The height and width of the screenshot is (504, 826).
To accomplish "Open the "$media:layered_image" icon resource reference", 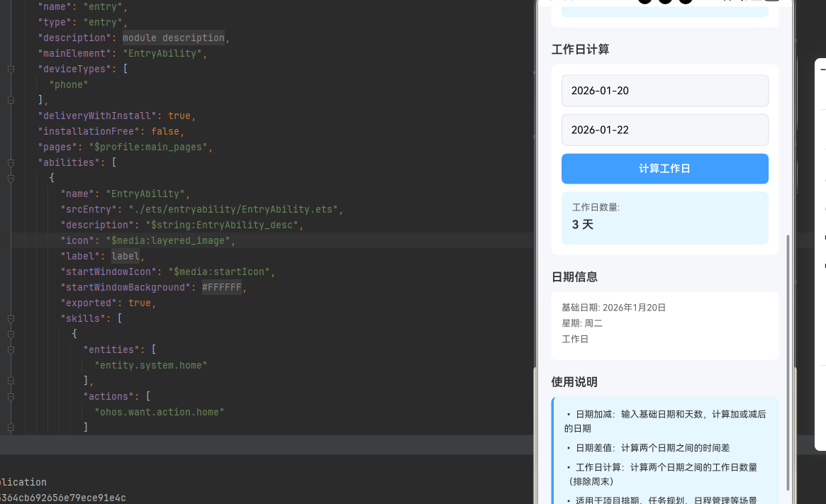I will 170,241.
